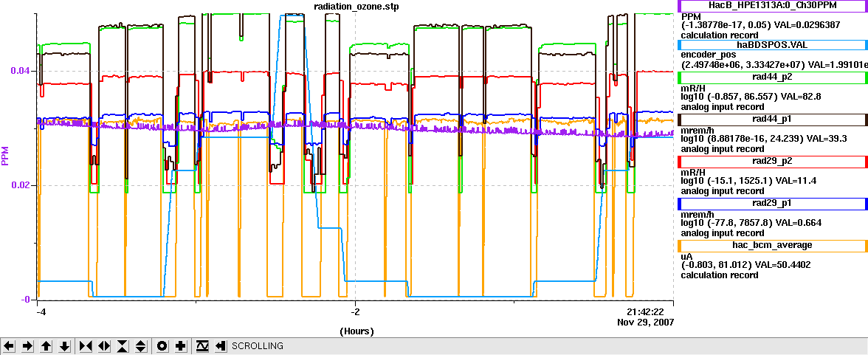Click the pan up arrow button
This screenshot has width=868, height=355.
46,346
